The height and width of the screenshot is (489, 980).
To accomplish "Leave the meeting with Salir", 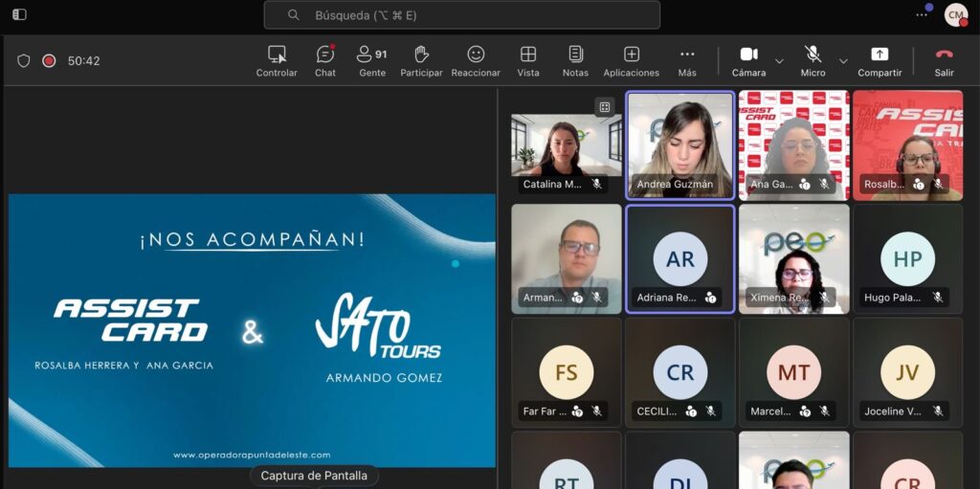I will tap(945, 61).
